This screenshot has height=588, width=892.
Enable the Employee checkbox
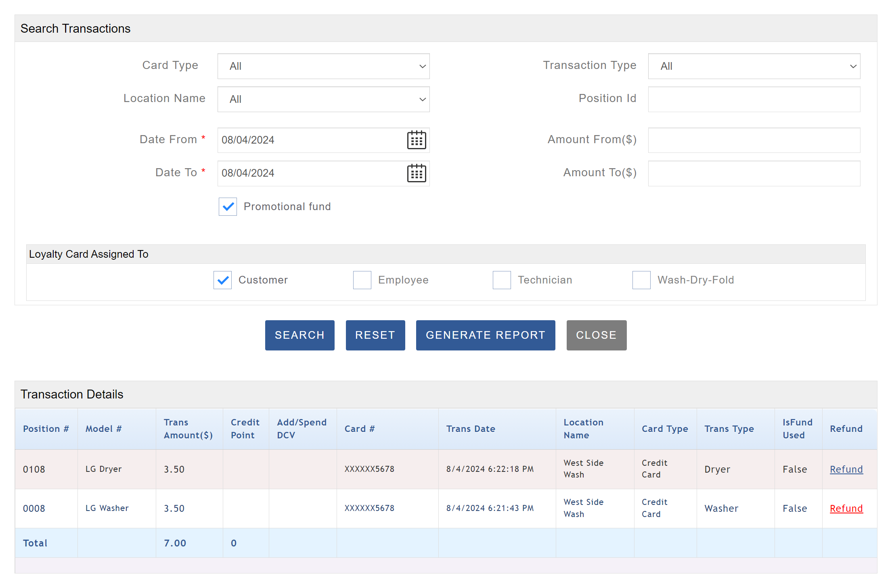click(x=362, y=280)
